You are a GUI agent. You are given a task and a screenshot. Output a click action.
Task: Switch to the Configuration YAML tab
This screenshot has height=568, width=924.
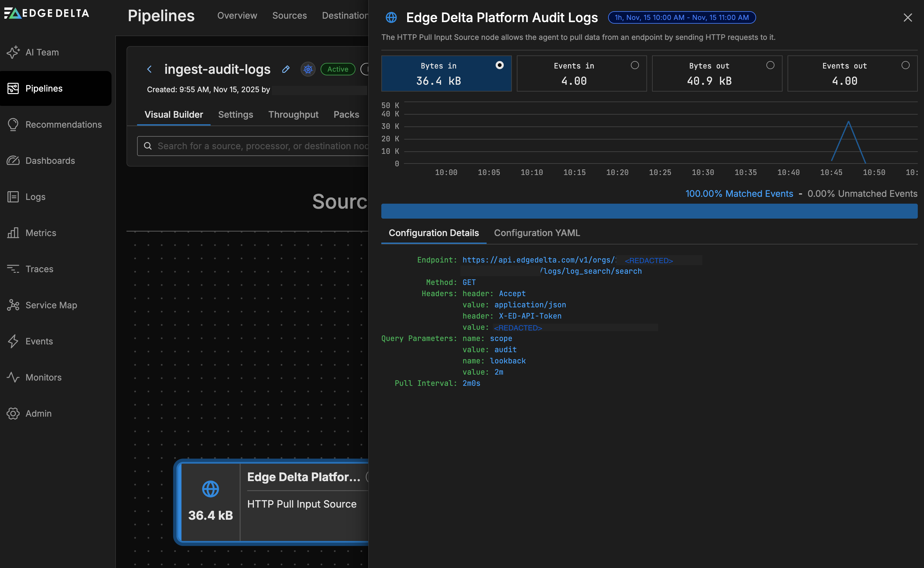[x=536, y=233]
